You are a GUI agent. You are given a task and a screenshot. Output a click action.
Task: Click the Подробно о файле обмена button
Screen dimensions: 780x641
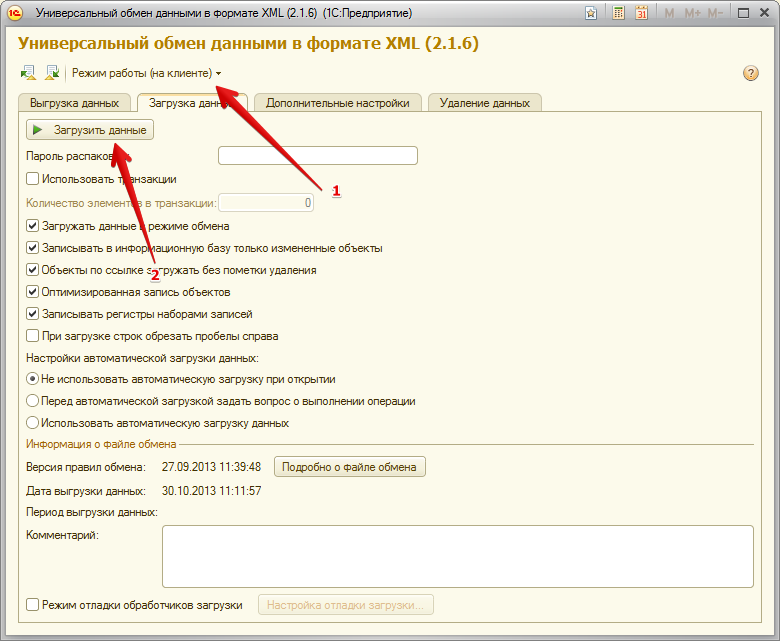point(350,467)
